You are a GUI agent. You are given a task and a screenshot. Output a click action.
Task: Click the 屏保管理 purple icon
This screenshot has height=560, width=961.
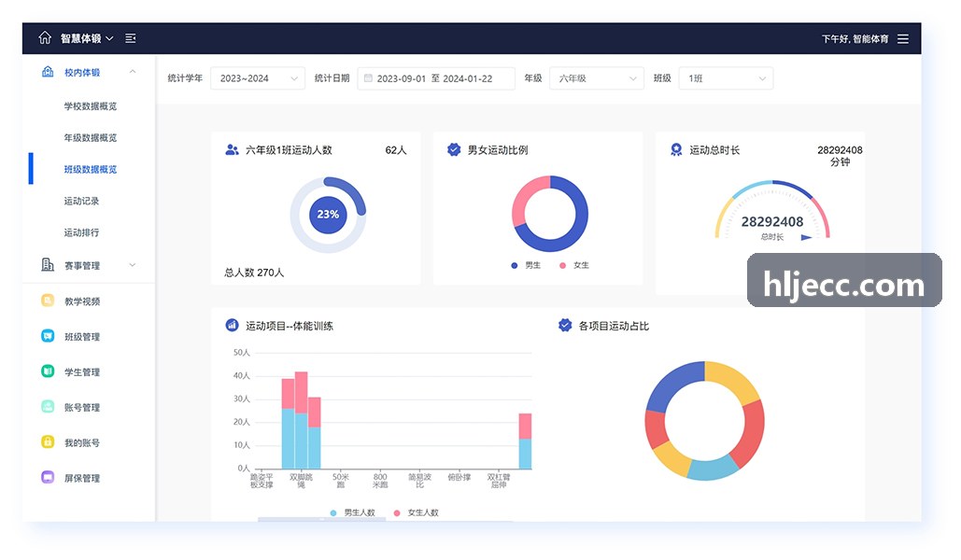point(48,477)
